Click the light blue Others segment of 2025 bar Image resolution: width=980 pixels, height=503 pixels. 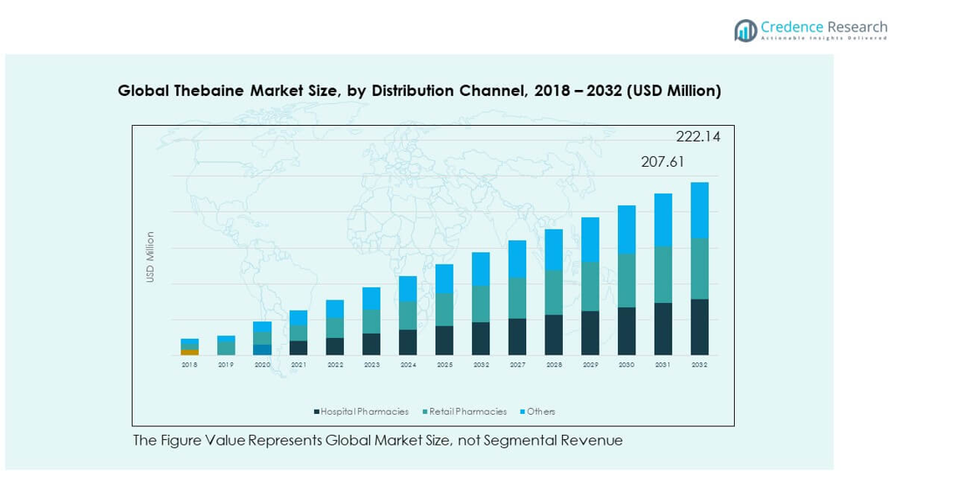[x=444, y=279]
